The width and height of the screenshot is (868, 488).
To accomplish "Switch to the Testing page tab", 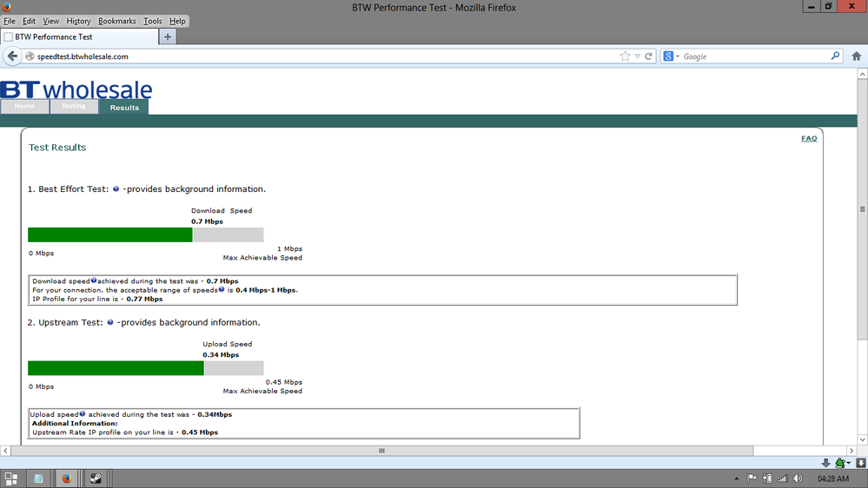I will [x=74, y=106].
